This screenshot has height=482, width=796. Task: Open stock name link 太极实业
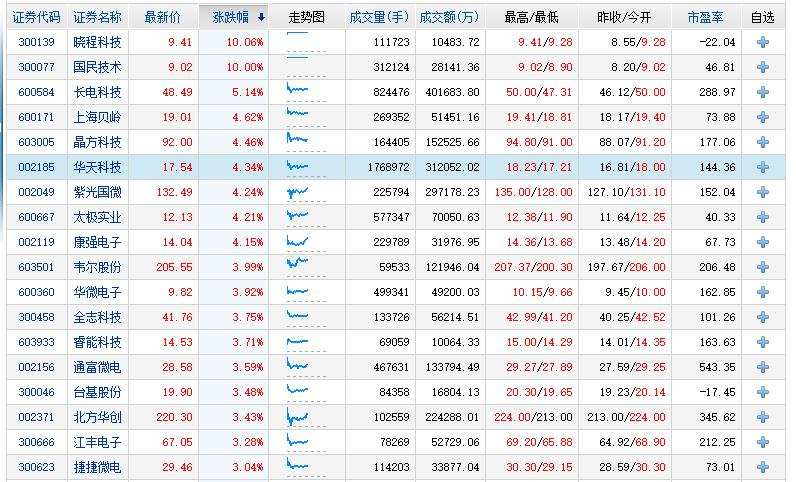[x=97, y=217]
